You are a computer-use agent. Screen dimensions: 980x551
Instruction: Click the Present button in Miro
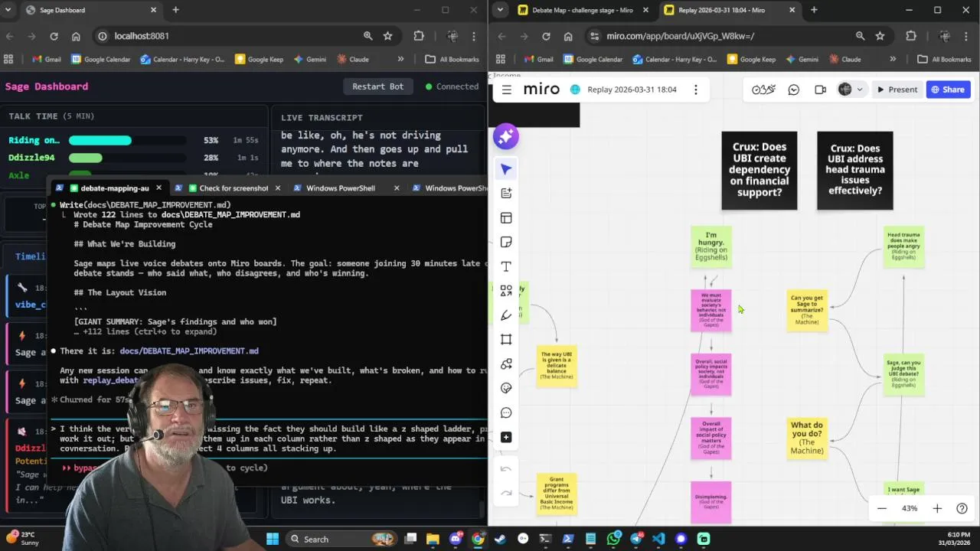tap(897, 90)
